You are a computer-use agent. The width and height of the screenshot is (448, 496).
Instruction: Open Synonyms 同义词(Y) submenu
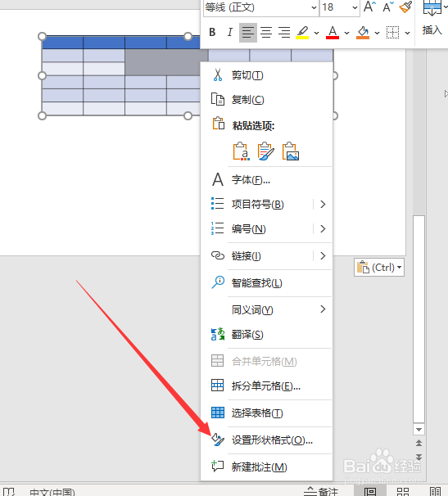coord(266,309)
